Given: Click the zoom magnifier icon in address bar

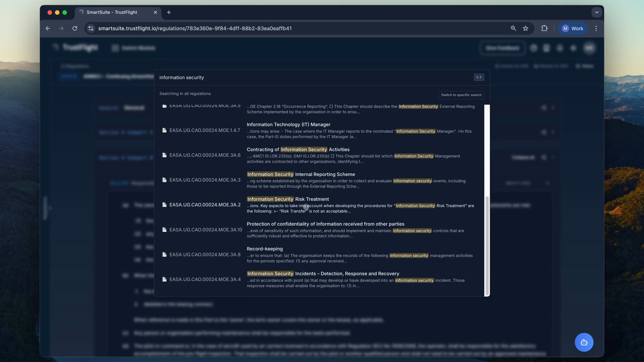Looking at the screenshot, I should tap(513, 28).
